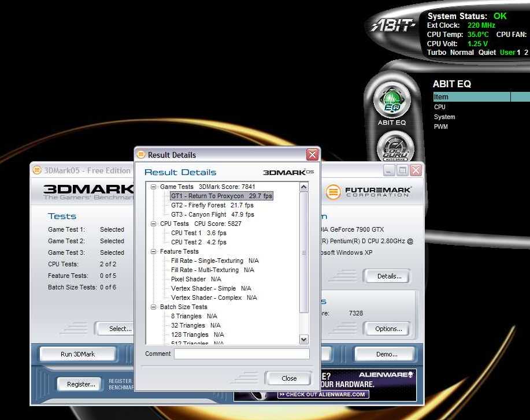Screen dimensions: 530x420
Task: Open the Check Out Alienware.com banner link
Action: click(x=323, y=395)
